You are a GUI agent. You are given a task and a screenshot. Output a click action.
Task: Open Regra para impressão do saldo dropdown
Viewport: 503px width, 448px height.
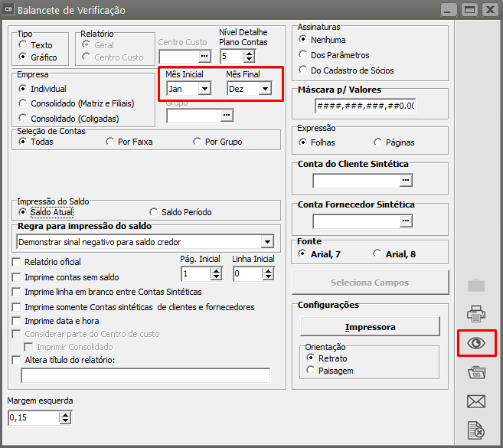[x=266, y=242]
